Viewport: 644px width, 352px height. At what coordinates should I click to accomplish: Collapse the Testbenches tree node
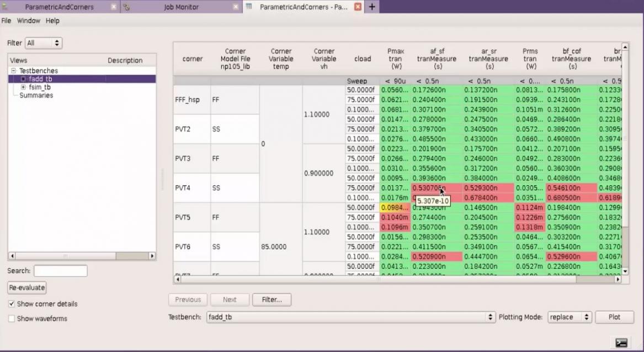(13, 71)
